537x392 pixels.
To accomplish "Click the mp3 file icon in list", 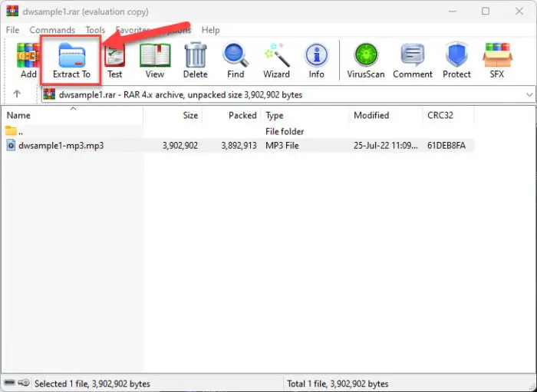I will point(11,145).
